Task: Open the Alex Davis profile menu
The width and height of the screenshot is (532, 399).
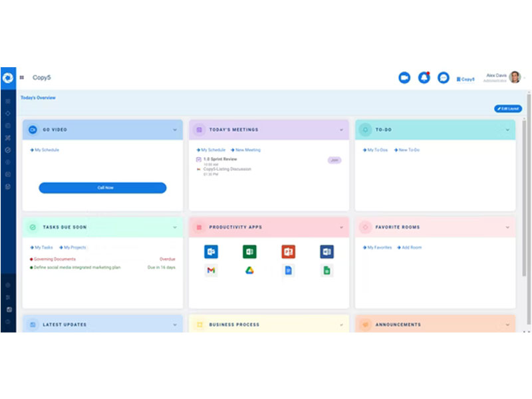Action: click(x=503, y=77)
